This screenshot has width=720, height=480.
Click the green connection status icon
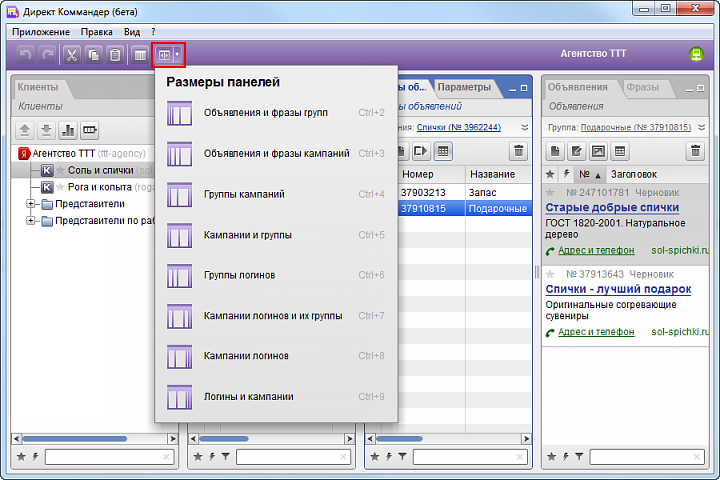[x=696, y=54]
